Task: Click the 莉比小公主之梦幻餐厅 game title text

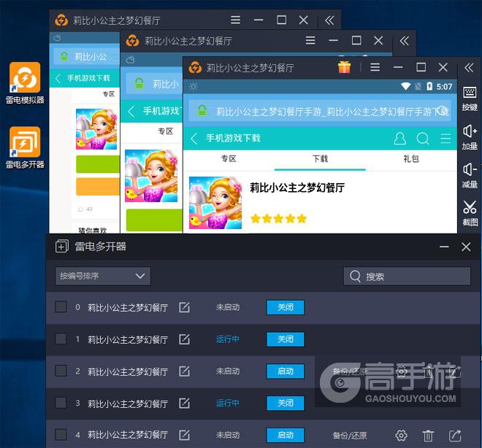Action: tap(297, 188)
